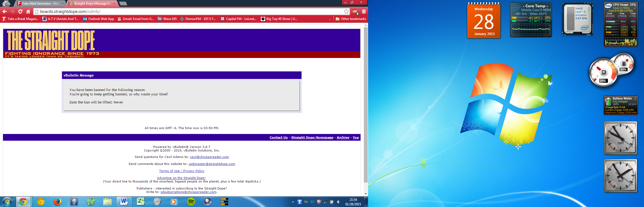Open the Terms of Use / Privacy Policy link
Image resolution: width=644 pixels, height=207 pixels.
pos(182,171)
